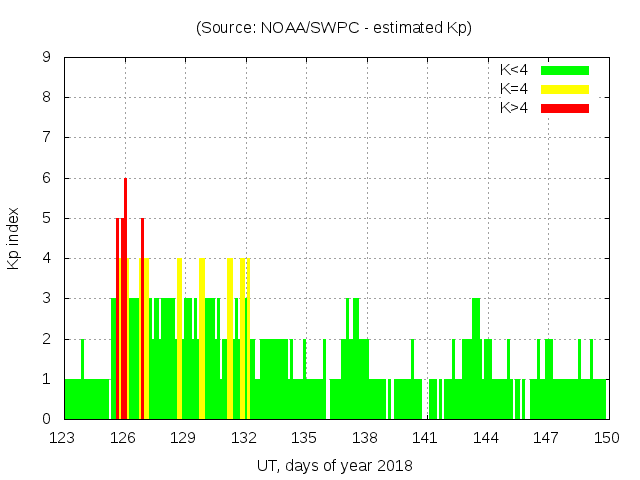
Task: Click the NOAA/SWPC estimated Kp chart title
Action: (x=334, y=27)
